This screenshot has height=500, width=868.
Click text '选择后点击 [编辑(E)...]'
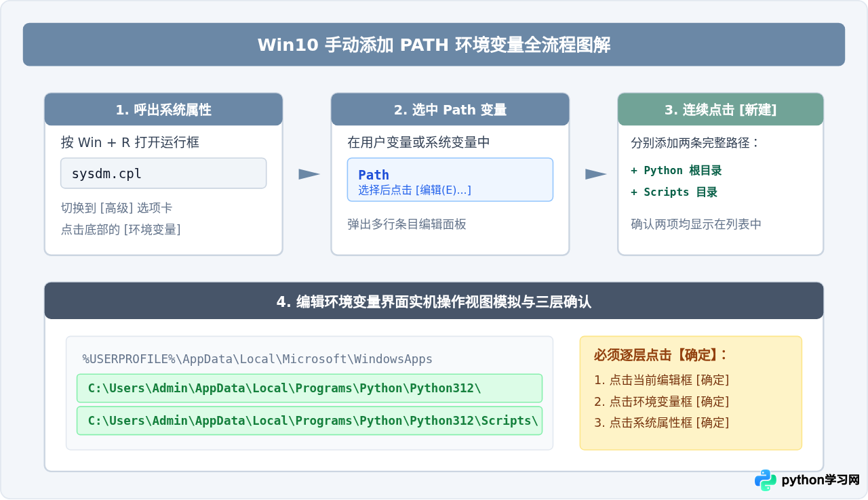(414, 190)
